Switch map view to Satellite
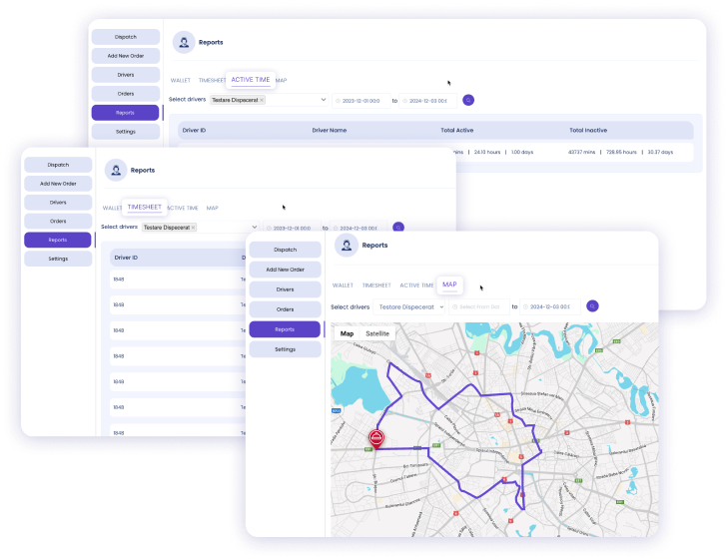Viewport: 728px width, 560px height. pos(377,333)
